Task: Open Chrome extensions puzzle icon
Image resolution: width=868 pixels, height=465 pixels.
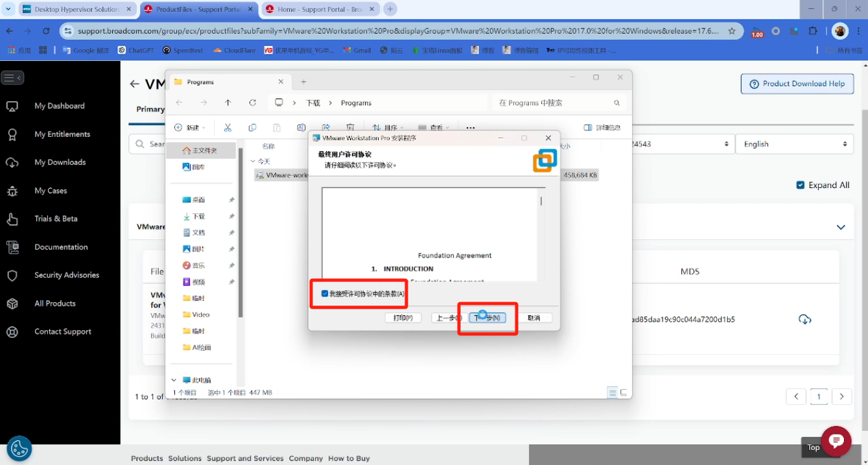Action: 813,30
